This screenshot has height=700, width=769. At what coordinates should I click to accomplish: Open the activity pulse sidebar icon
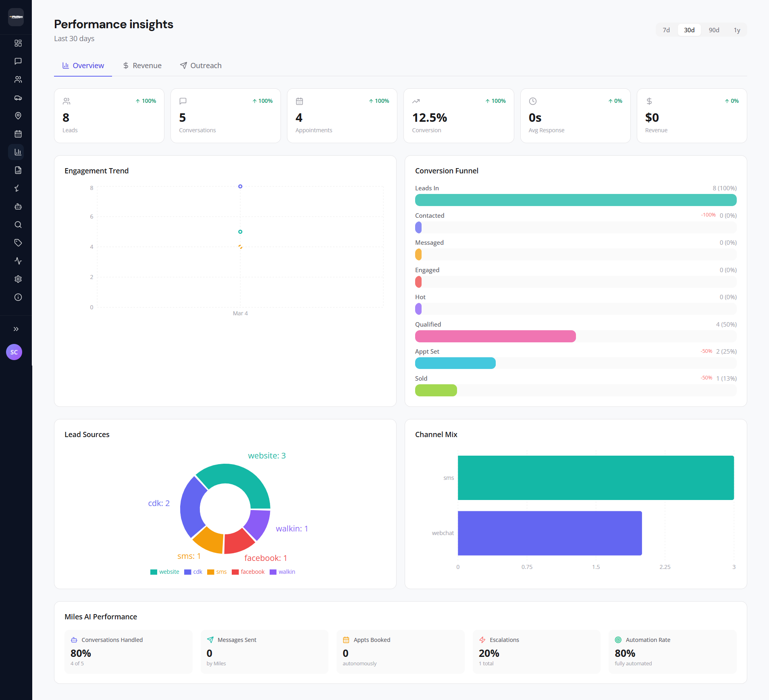(x=18, y=261)
